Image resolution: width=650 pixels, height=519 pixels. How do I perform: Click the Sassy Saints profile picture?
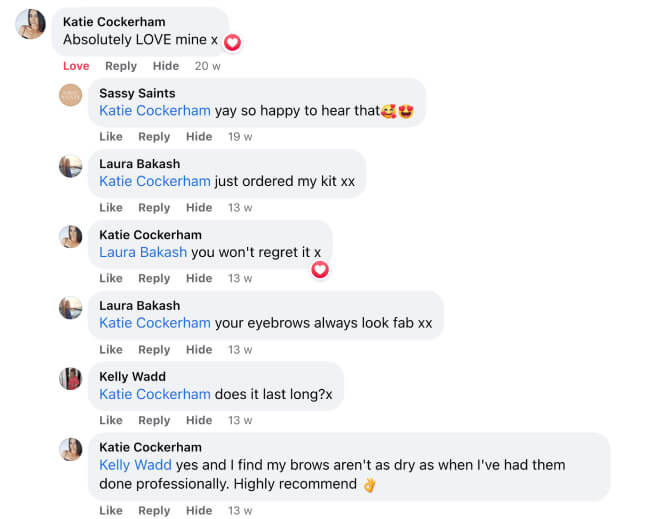coord(70,95)
